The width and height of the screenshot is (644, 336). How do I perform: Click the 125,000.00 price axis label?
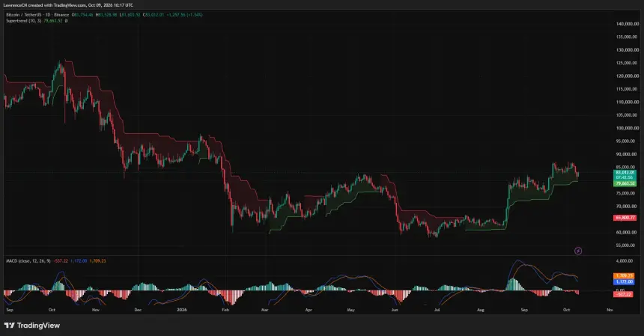click(x=628, y=63)
